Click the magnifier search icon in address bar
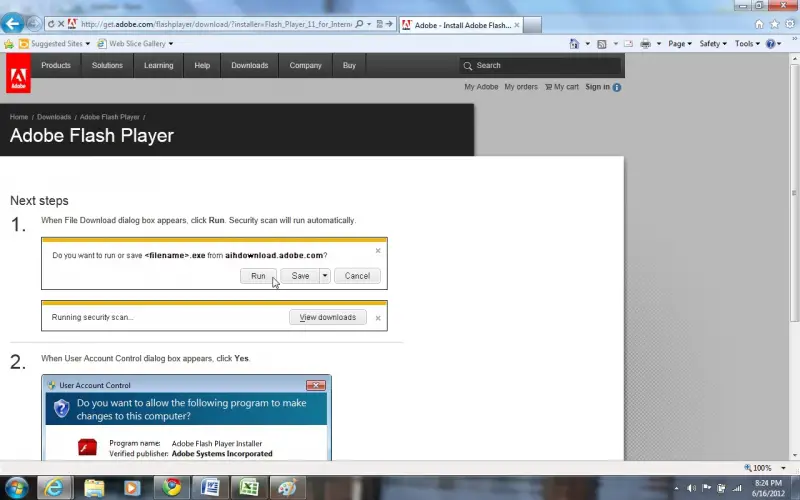This screenshot has width=800, height=500. 359,24
